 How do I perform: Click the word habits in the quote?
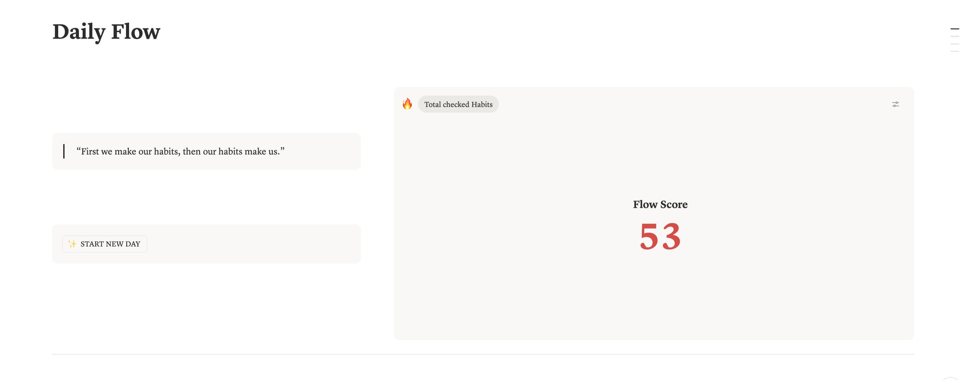[x=166, y=152]
